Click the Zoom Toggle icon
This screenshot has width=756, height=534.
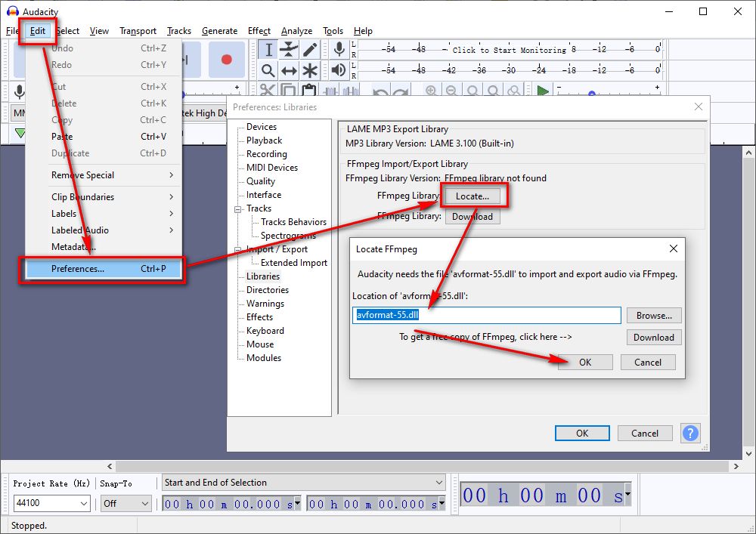[514, 91]
